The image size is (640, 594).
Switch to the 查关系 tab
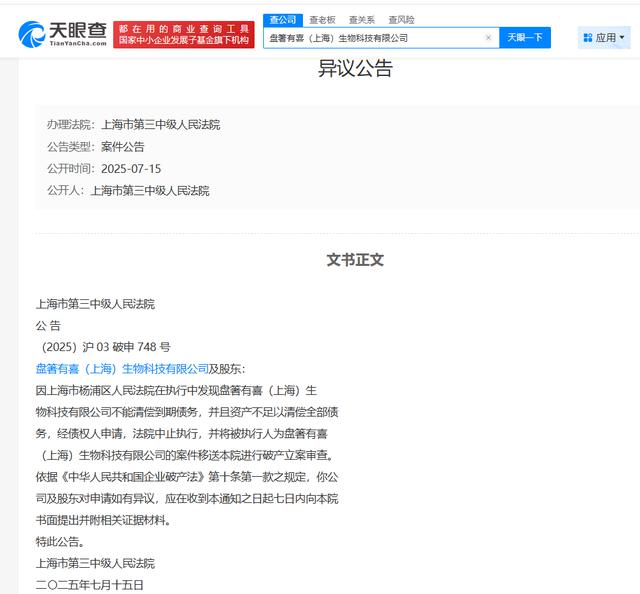click(x=362, y=20)
